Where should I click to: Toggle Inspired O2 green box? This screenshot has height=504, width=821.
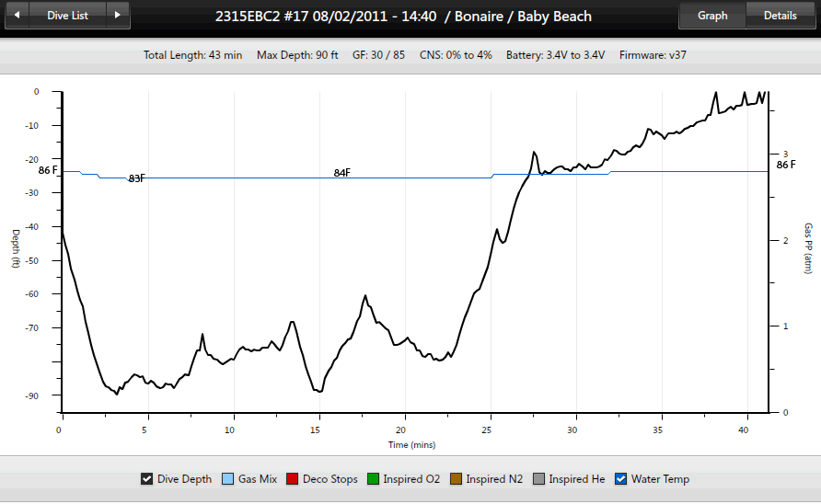pyautogui.click(x=374, y=479)
